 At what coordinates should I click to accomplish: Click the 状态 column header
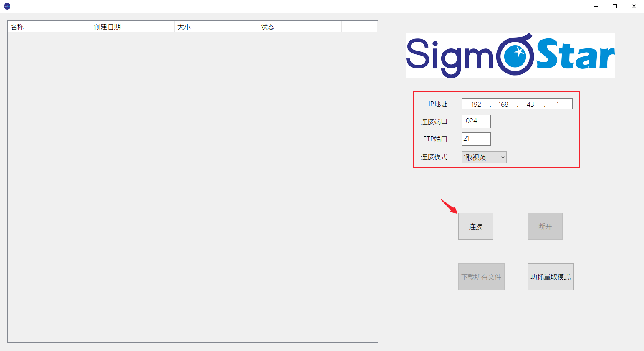click(x=300, y=27)
